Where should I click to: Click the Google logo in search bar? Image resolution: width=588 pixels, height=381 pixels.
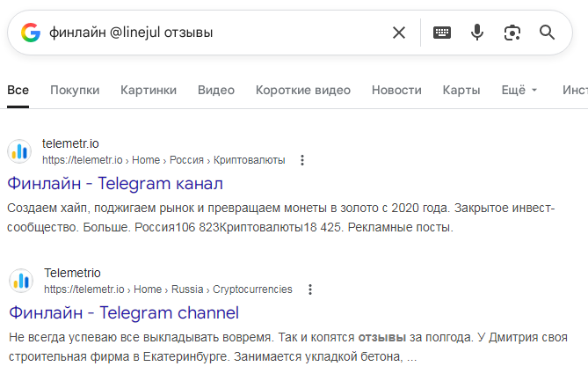pyautogui.click(x=31, y=33)
